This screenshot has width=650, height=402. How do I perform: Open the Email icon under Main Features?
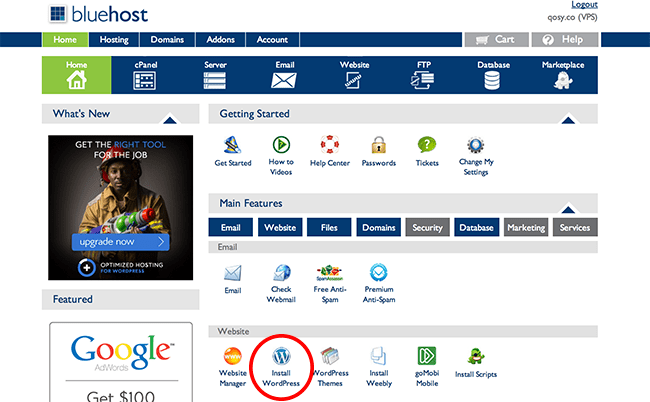(233, 274)
